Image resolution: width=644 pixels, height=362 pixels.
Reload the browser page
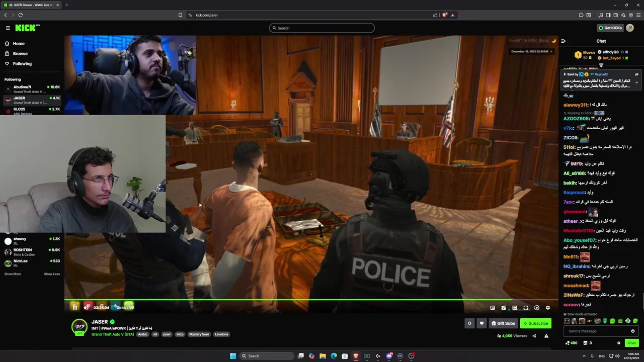point(21,15)
